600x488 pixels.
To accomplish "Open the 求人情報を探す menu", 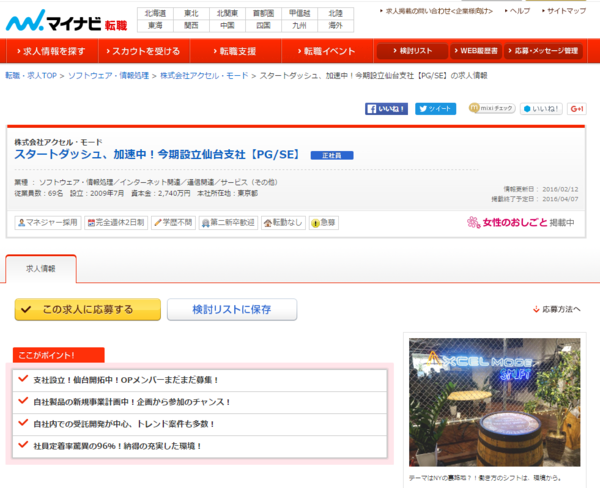I will 51,51.
